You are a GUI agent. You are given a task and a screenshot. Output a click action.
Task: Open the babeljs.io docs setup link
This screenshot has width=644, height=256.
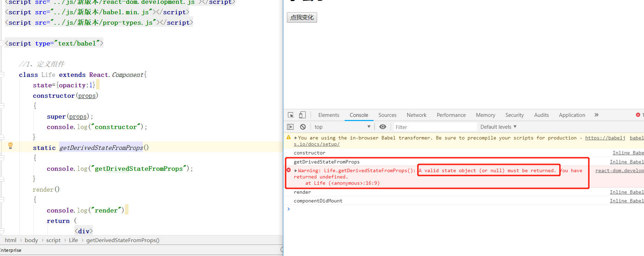[605, 138]
